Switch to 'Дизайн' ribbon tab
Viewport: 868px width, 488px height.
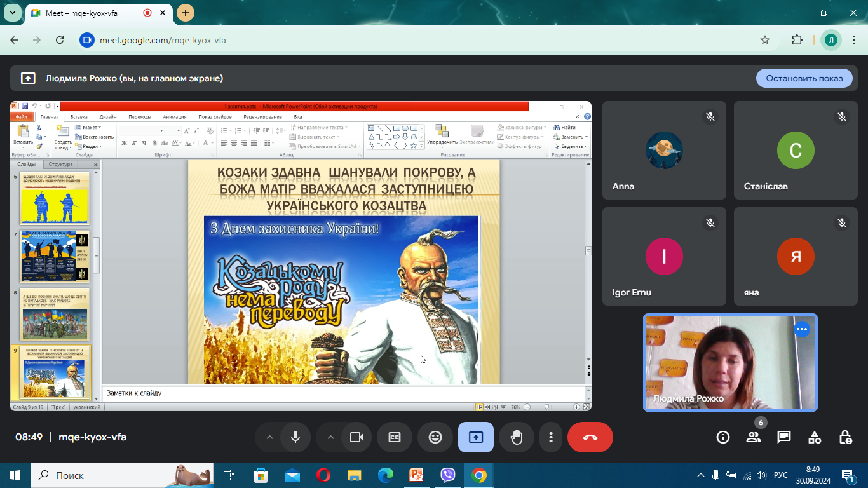tap(108, 117)
